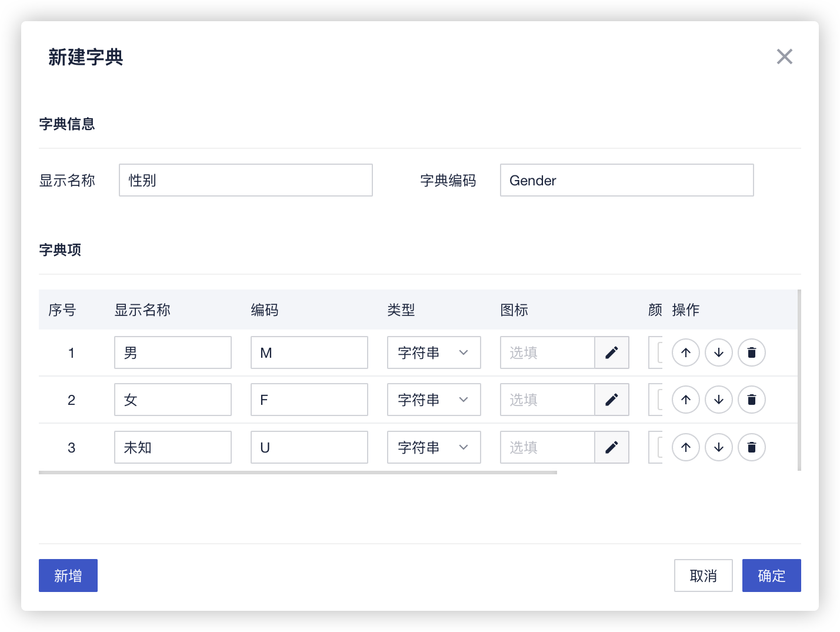This screenshot has width=840, height=632.
Task: Focus the 字典编码 field with Gender
Action: click(x=626, y=180)
